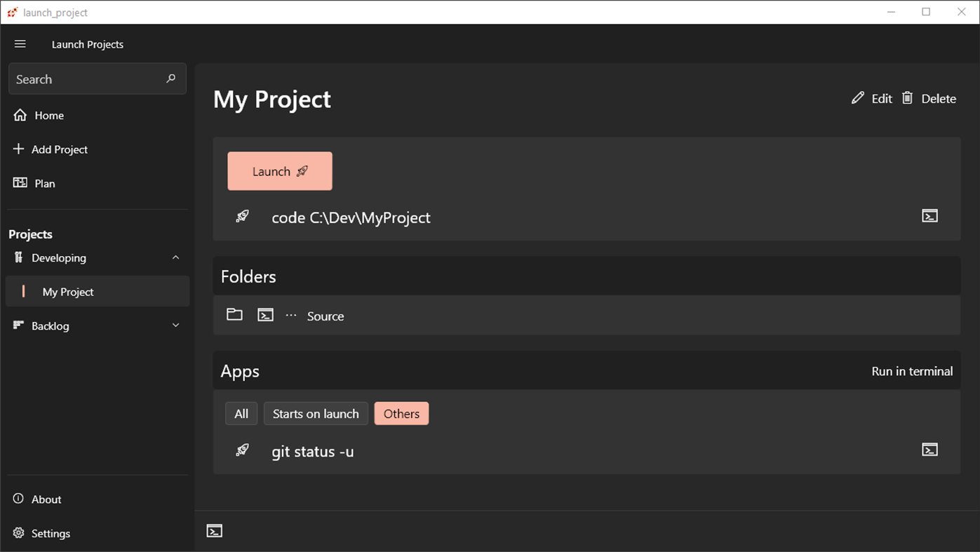Collapse the Developing projects group
Screen dimensions: 980x552
[x=175, y=257]
